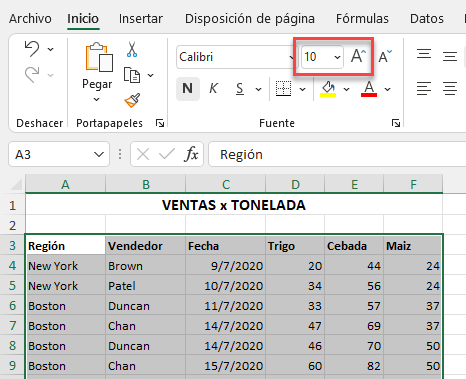Click the middle align icon
The image size is (466, 379).
pos(450,56)
